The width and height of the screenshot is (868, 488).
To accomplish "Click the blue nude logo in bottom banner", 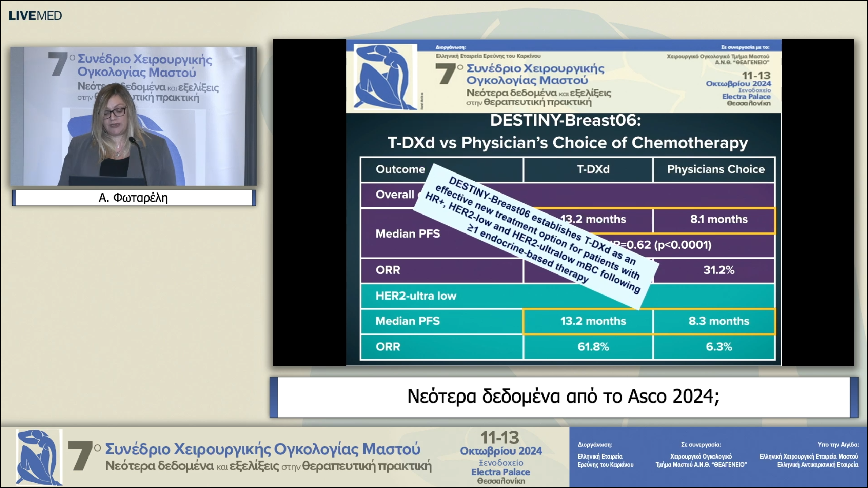I will pyautogui.click(x=39, y=457).
